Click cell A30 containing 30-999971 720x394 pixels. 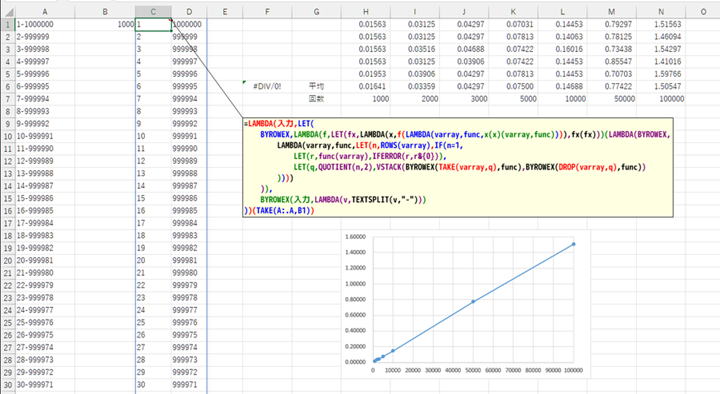pos(45,384)
